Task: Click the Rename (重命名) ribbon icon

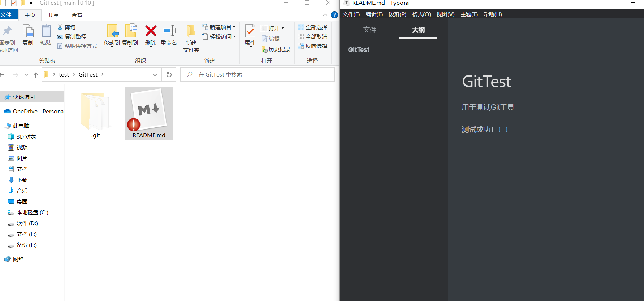Action: [x=169, y=31]
